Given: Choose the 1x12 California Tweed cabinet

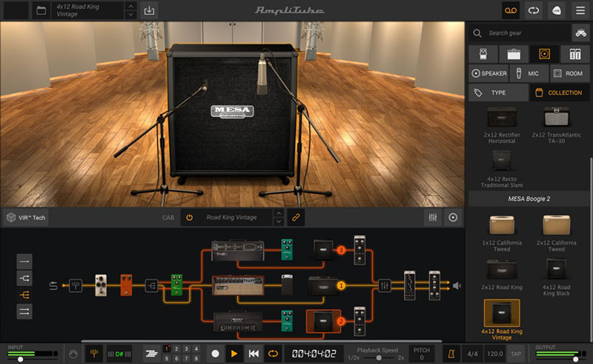Looking at the screenshot, I should [502, 233].
